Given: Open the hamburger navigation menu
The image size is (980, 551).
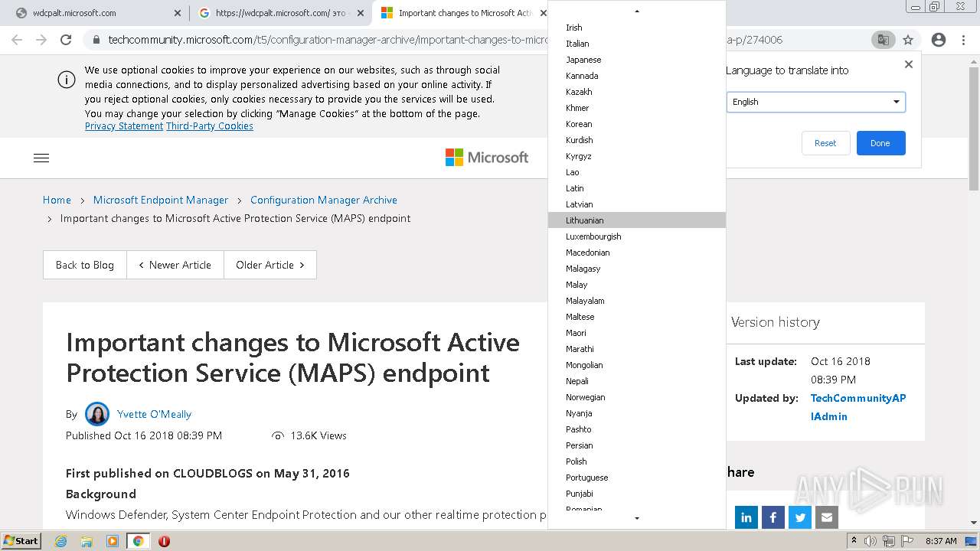Looking at the screenshot, I should coord(41,158).
